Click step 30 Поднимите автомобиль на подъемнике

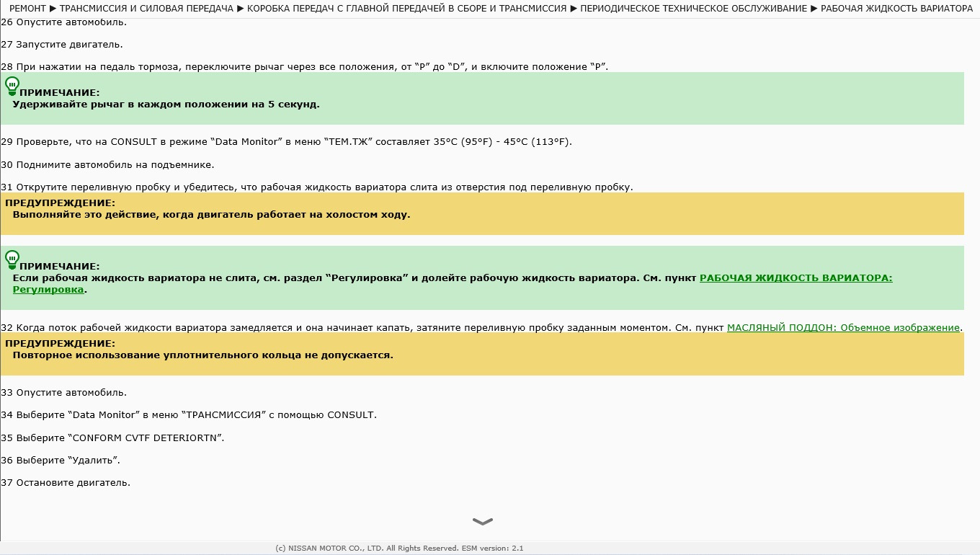(107, 165)
